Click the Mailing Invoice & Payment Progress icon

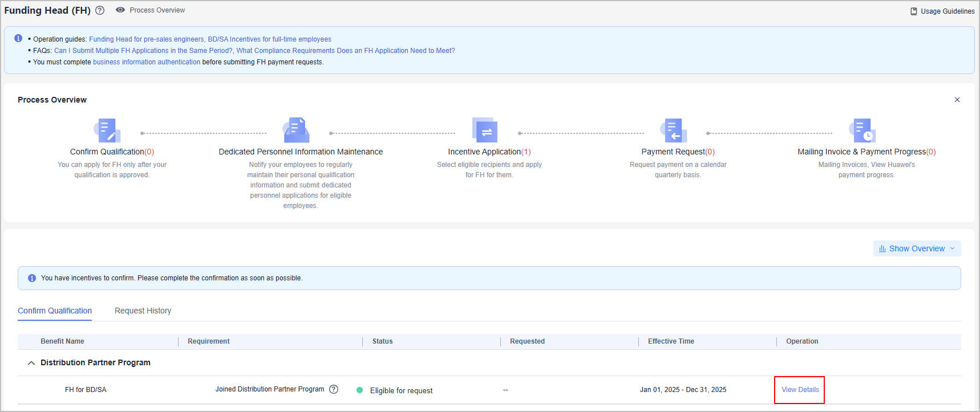click(x=862, y=130)
